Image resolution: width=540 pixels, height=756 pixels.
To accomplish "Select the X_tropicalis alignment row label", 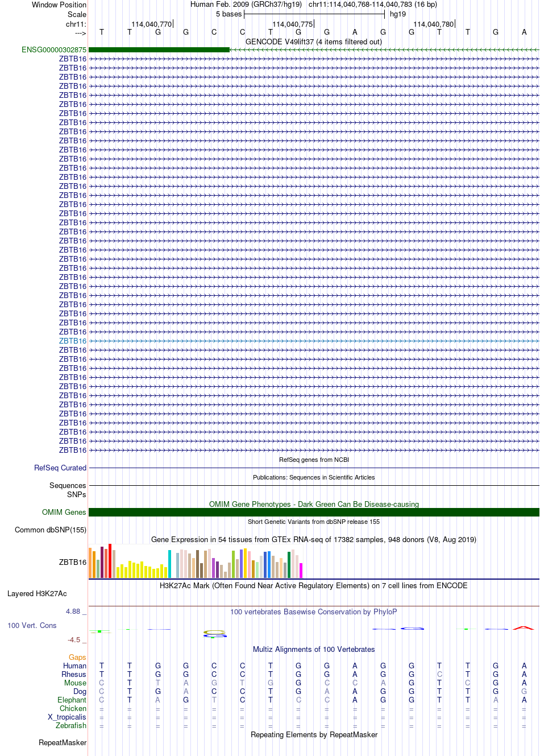I will click(67, 717).
